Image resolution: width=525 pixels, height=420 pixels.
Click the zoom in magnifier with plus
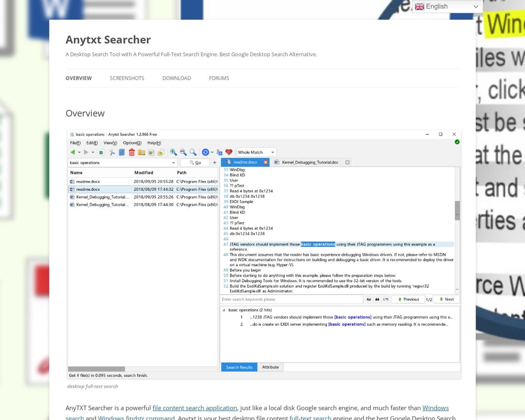click(x=173, y=152)
